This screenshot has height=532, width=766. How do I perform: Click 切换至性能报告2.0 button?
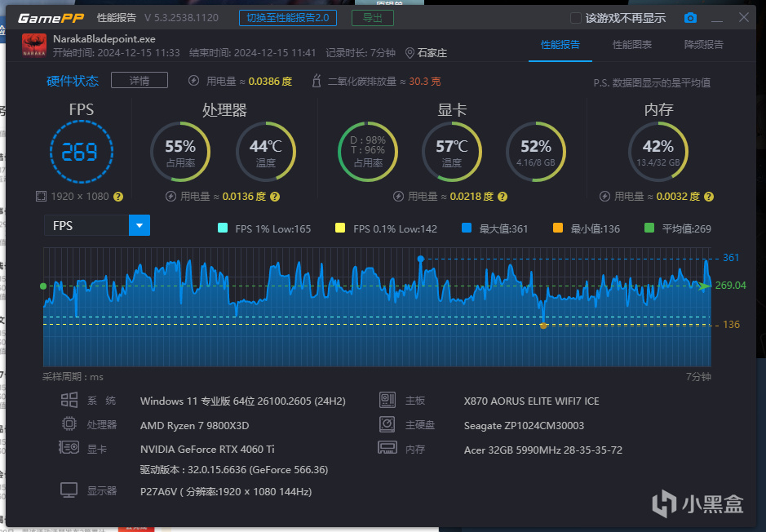(x=288, y=18)
